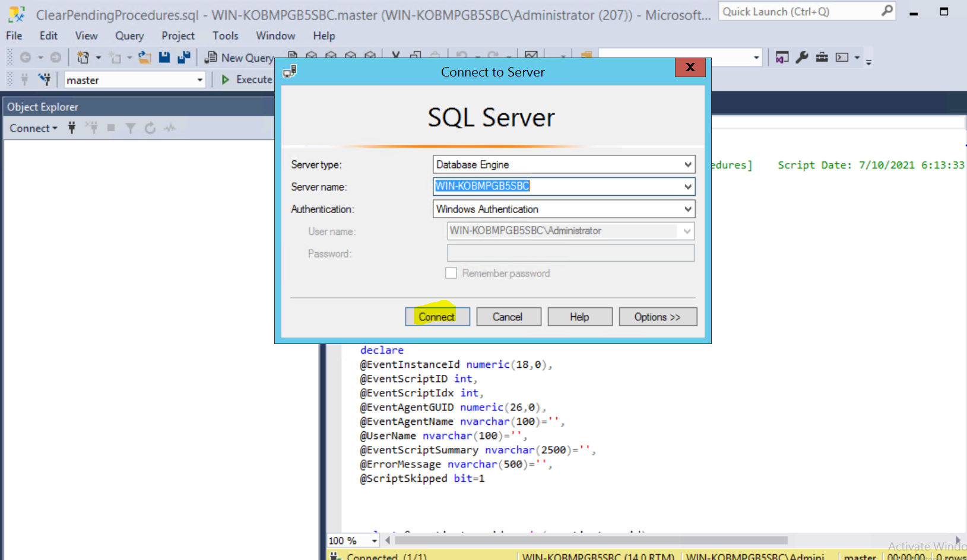The image size is (967, 560).
Task: Click 'WIN-KOBMPGB5SBC (14.0 RTM)' in status bar
Action: tap(598, 556)
